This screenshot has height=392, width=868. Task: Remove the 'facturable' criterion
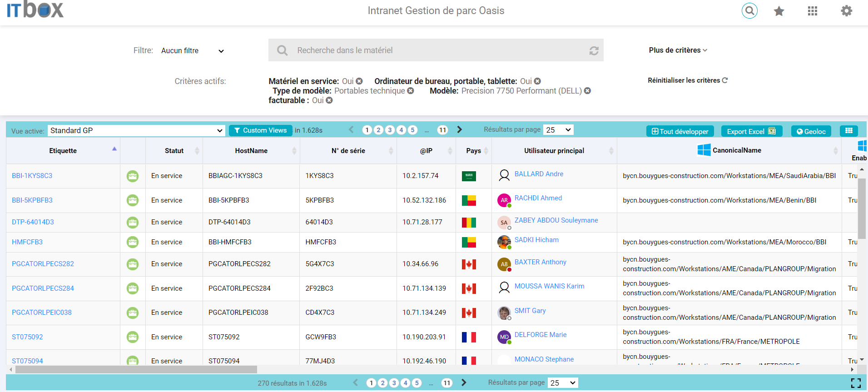click(329, 100)
